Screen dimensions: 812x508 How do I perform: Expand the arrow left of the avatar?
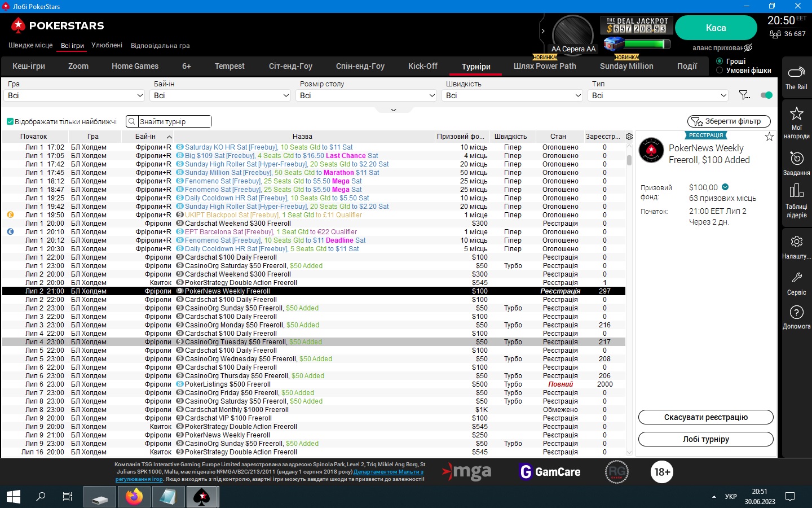coord(543,31)
